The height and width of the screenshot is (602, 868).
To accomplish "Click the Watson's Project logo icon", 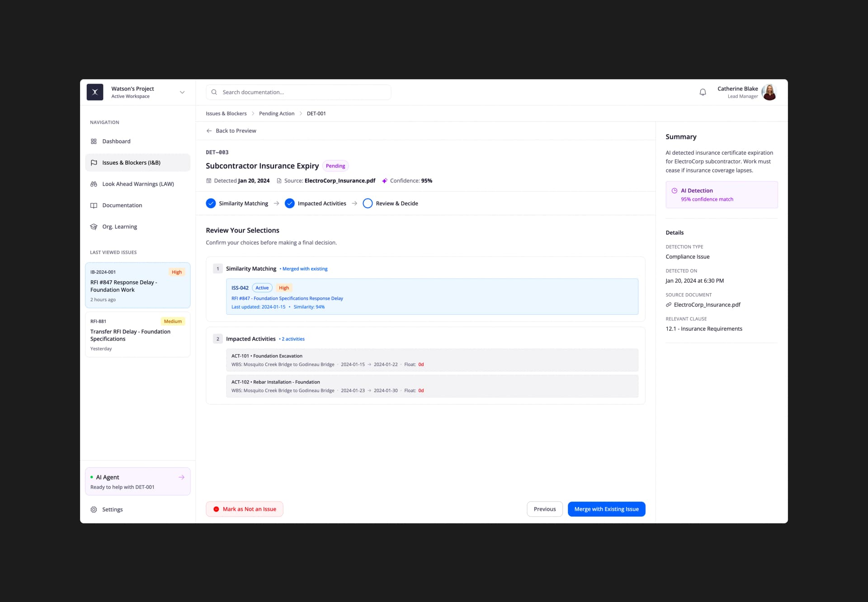I will click(x=95, y=92).
